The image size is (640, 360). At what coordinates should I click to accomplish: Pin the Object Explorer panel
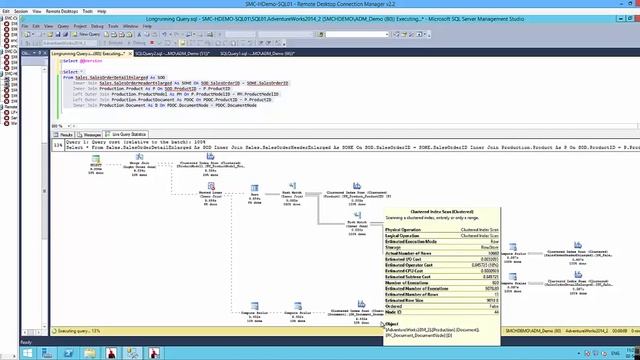point(40,53)
